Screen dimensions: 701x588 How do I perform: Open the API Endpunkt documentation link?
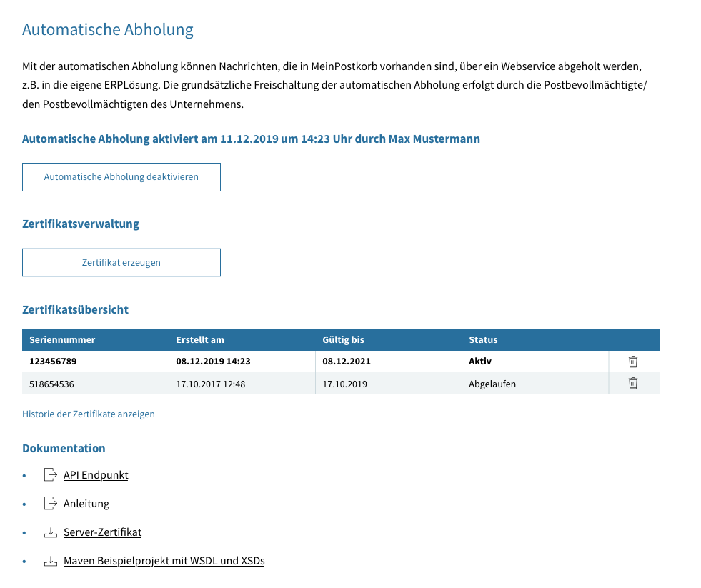96,475
